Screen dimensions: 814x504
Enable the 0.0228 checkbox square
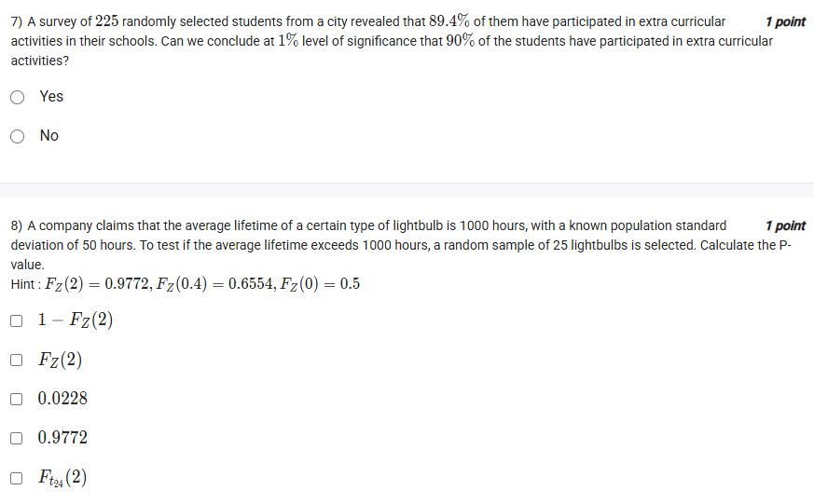click(17, 399)
